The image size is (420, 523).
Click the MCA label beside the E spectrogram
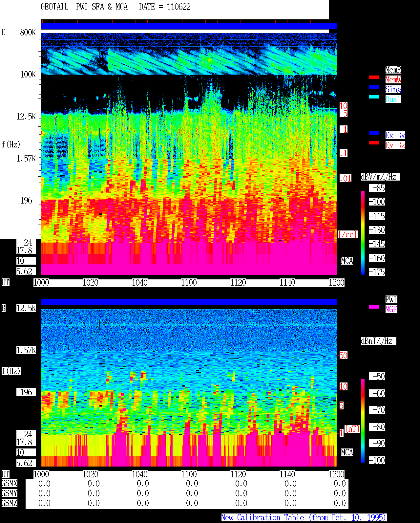tap(347, 261)
